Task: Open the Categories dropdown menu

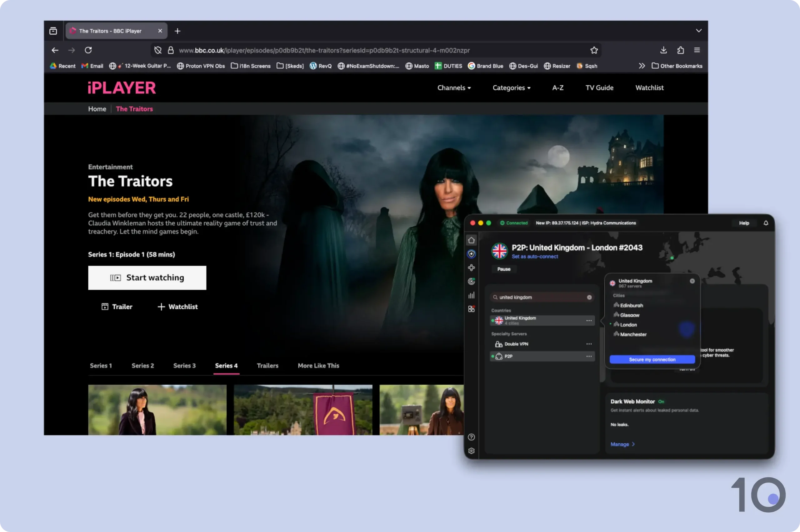Action: coord(511,87)
